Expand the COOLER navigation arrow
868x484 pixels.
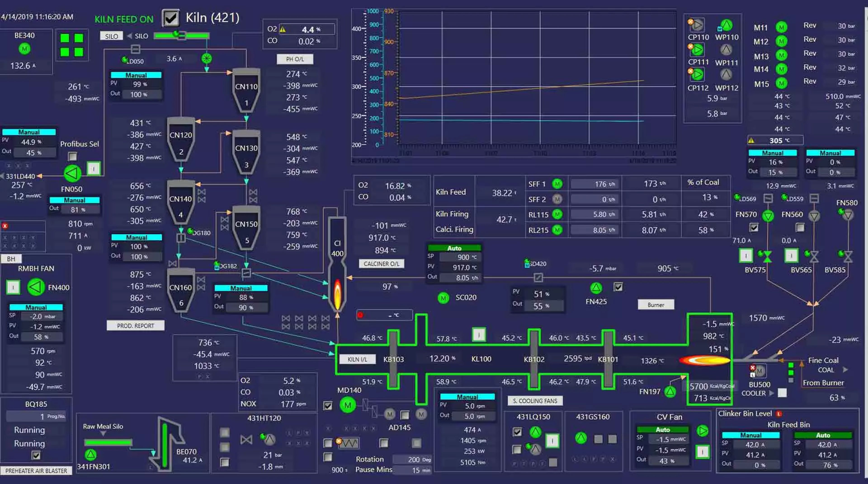(x=772, y=393)
